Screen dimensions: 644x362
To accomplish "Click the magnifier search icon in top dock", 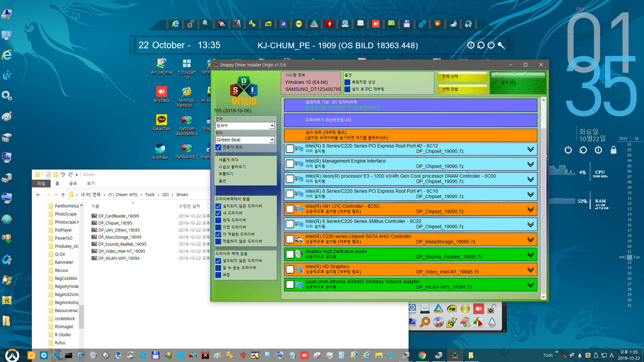I will [206, 24].
